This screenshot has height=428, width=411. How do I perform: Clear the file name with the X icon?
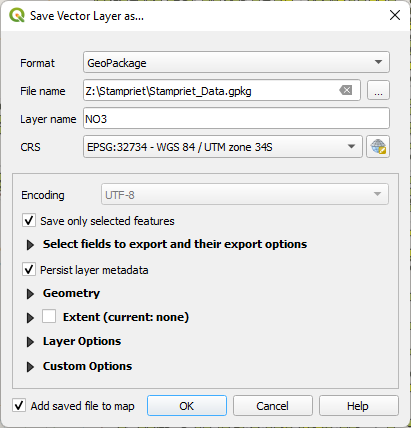tap(346, 90)
